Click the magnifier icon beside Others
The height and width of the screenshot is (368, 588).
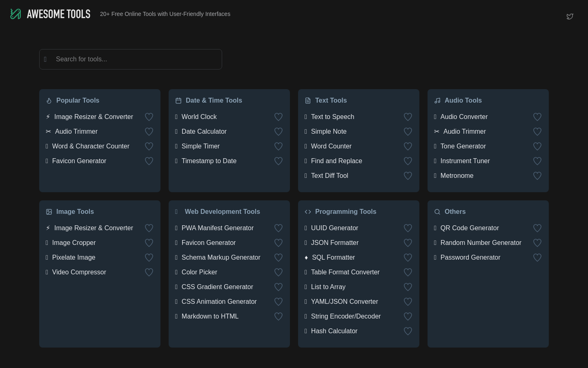tap(437, 212)
